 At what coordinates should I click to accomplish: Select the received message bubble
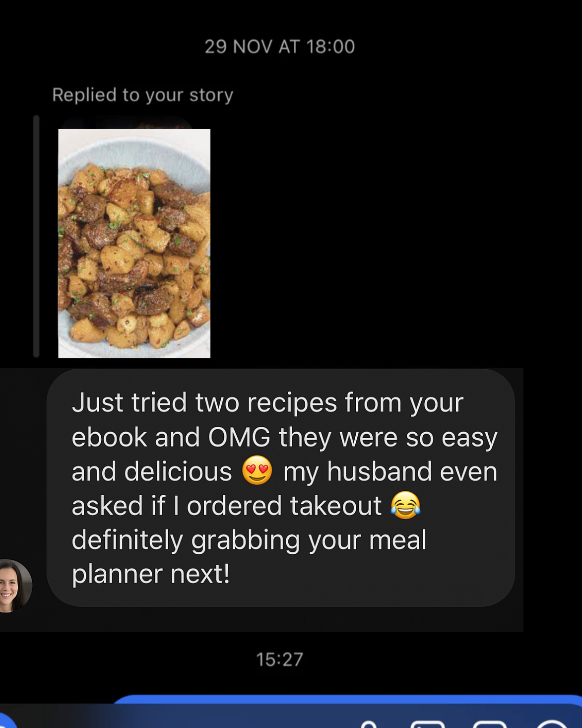coord(281,488)
